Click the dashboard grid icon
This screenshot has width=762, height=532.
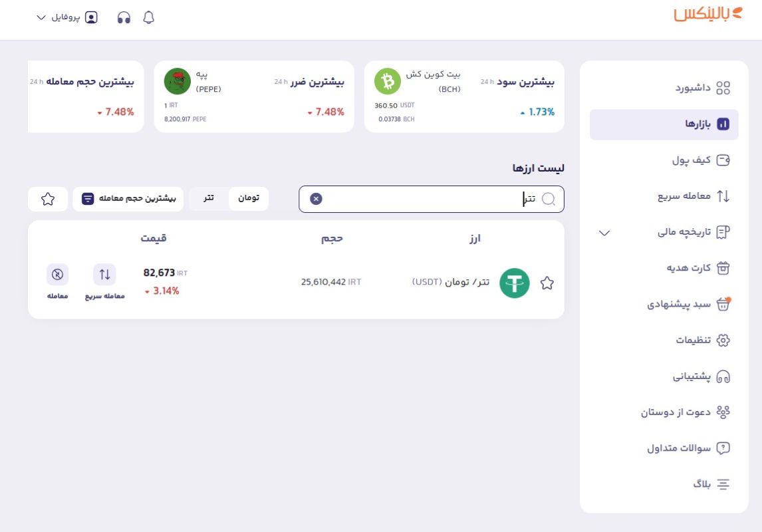pos(723,88)
